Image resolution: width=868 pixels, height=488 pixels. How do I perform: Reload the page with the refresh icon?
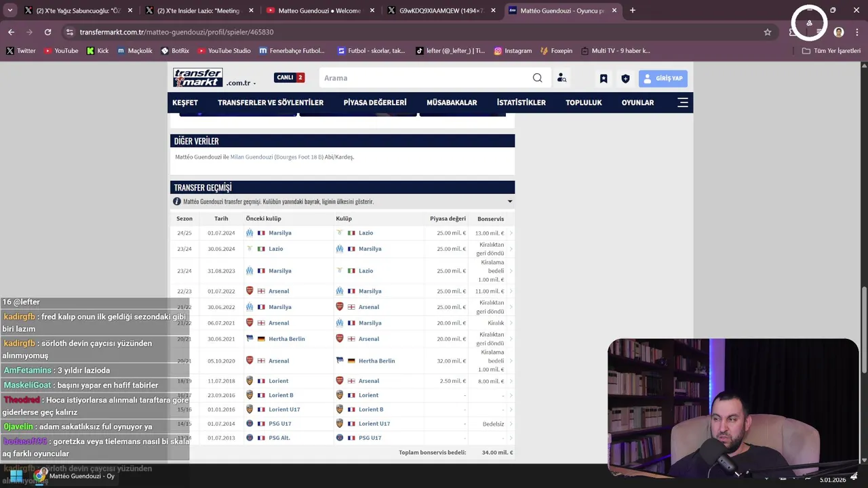click(x=47, y=32)
